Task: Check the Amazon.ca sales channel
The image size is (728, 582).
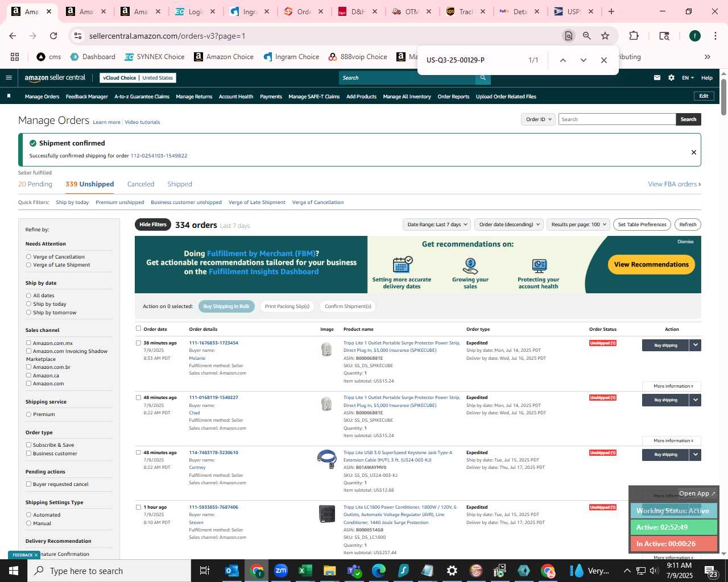Action: pos(28,375)
